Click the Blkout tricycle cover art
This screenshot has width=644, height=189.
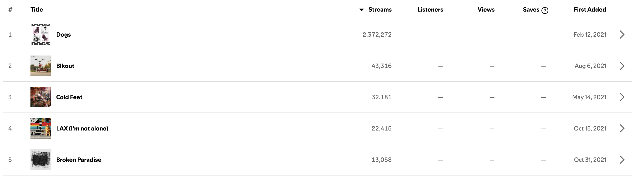click(41, 66)
